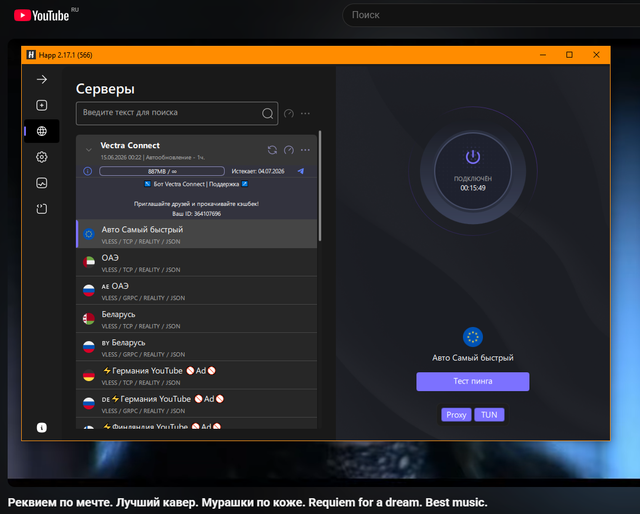Click the Belarus flag of Беларусь TCP server

[x=89, y=318]
